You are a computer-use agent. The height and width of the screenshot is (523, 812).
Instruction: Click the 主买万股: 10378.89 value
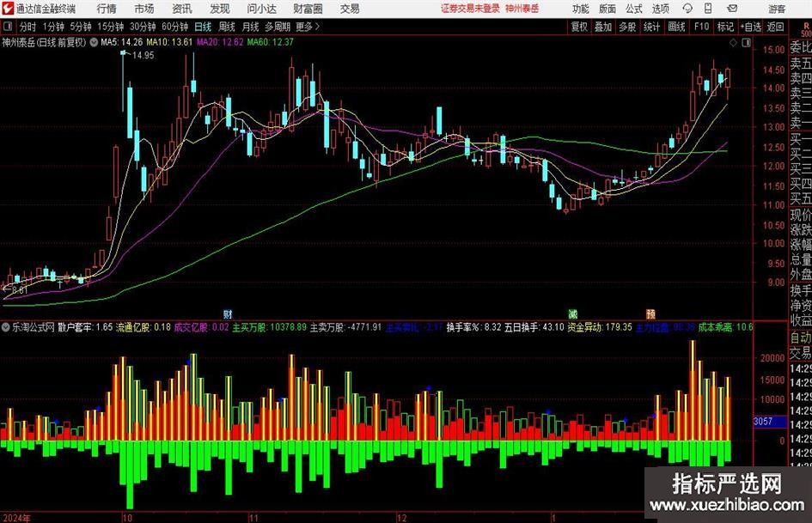[x=269, y=327]
